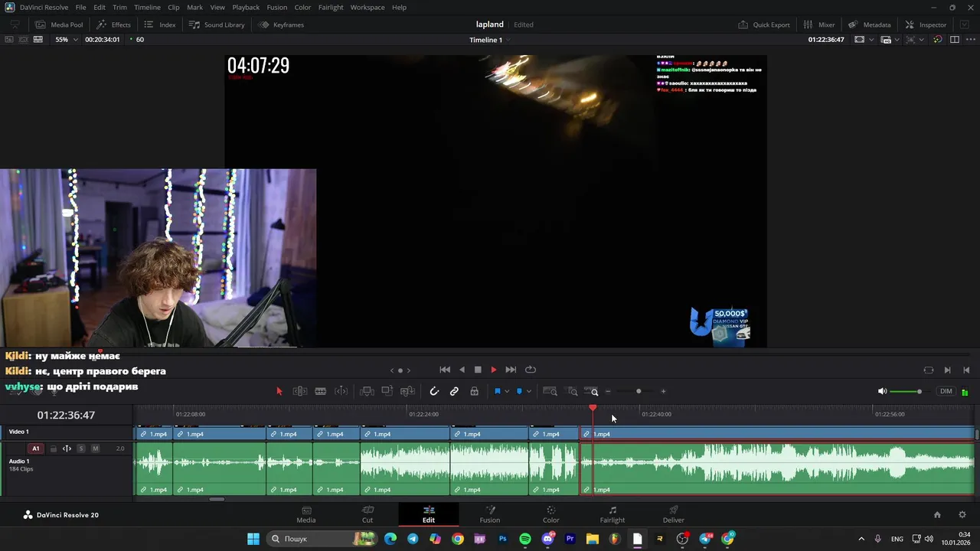Play timeline in reverse
This screenshot has height=551, width=980.
pyautogui.click(x=462, y=370)
